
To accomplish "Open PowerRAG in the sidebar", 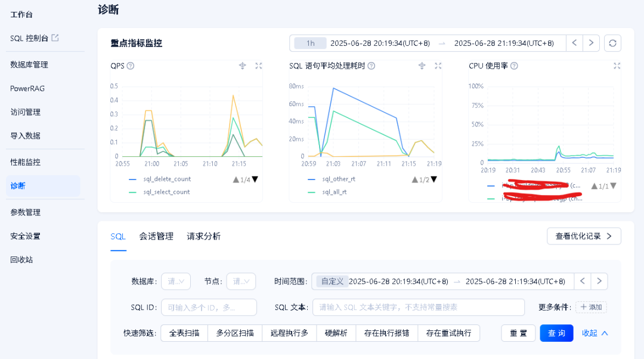I will [27, 88].
